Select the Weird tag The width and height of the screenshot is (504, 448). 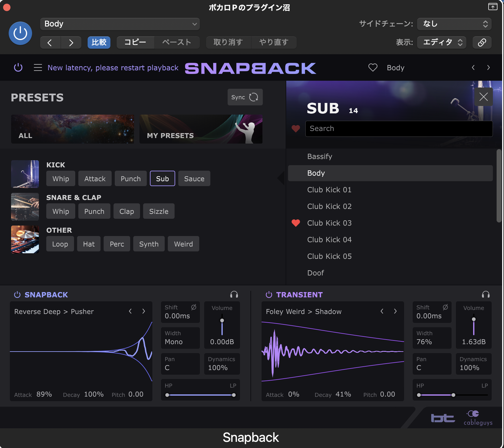(184, 244)
